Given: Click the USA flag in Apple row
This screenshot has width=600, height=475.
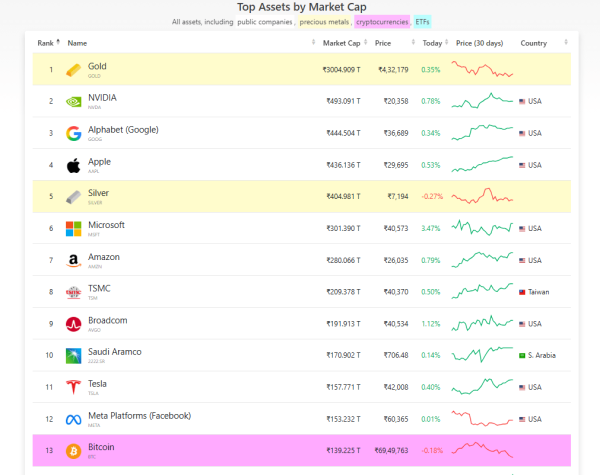Looking at the screenshot, I should [x=522, y=165].
